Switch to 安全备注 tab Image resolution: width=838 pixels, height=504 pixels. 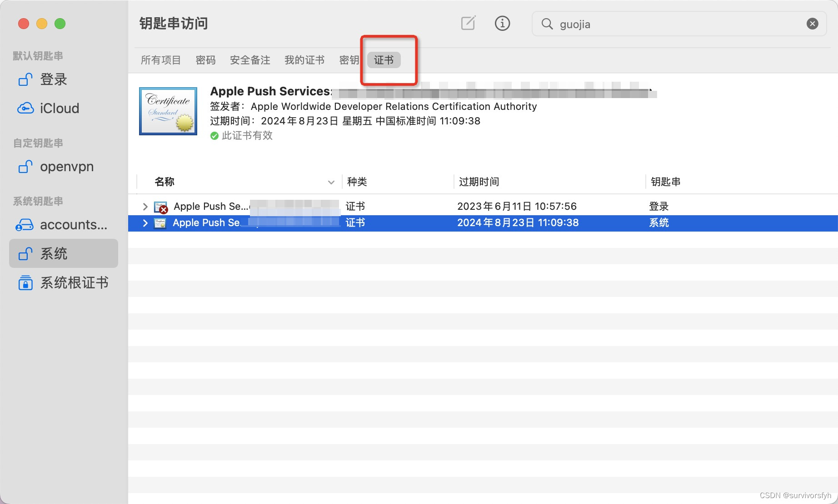coord(250,60)
